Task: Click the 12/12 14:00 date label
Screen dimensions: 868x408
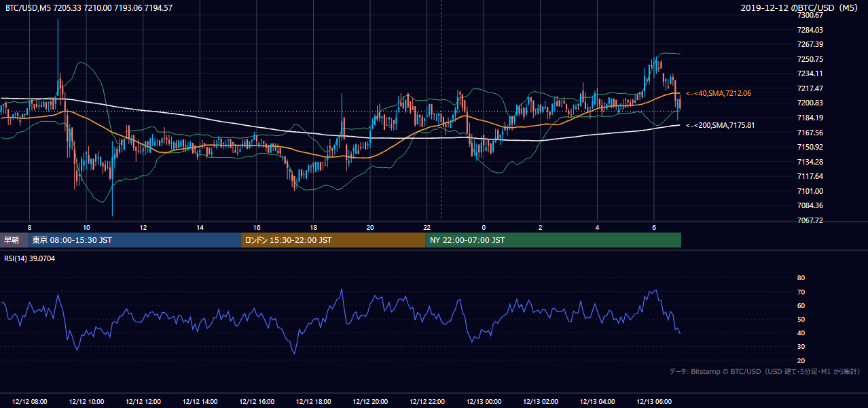Action: point(200,402)
